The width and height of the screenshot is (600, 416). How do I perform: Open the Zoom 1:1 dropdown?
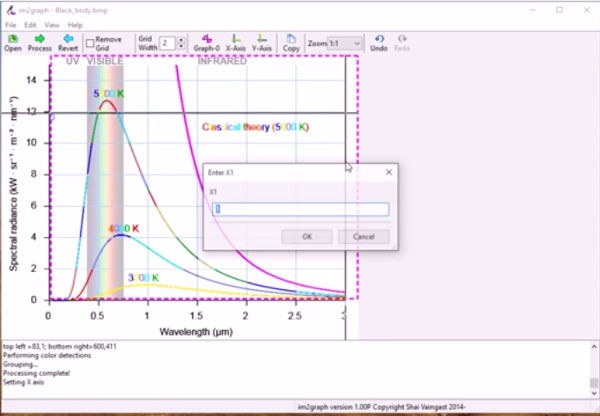tap(356, 45)
